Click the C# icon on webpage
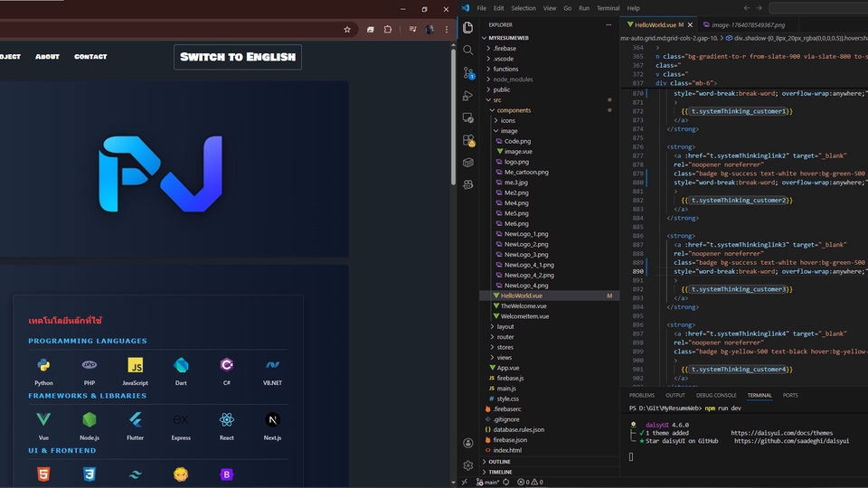 [226, 365]
